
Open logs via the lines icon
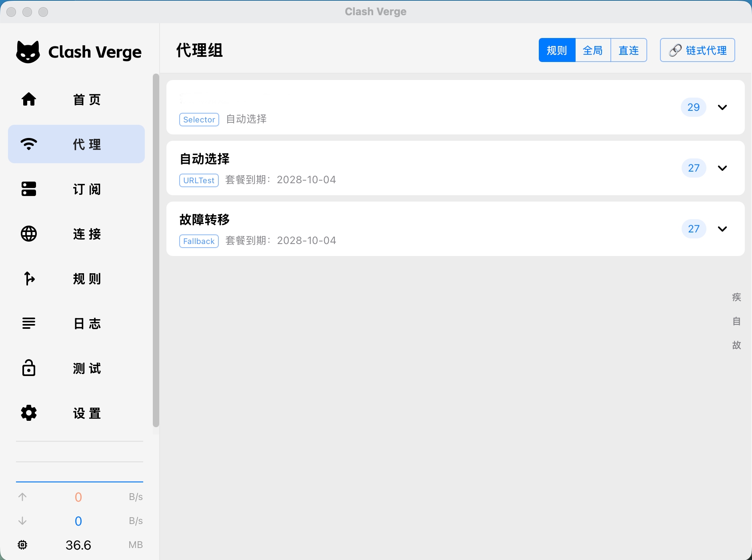click(29, 323)
